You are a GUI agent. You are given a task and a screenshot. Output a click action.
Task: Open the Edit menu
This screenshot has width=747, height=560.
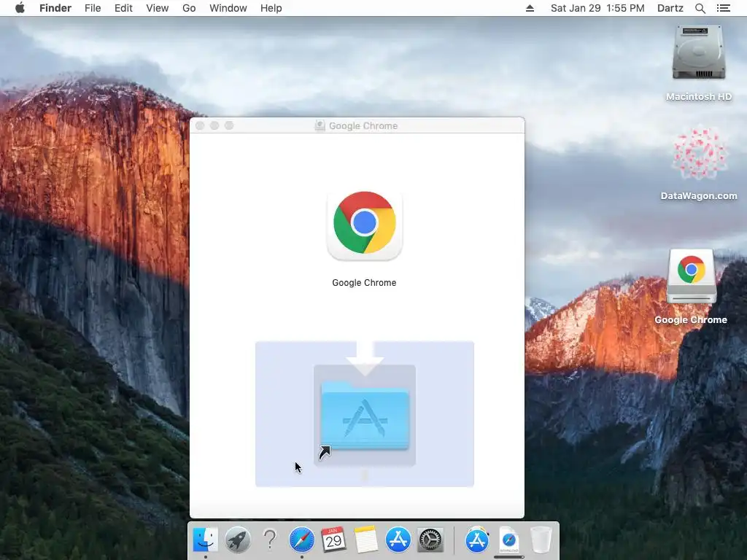[x=123, y=8]
